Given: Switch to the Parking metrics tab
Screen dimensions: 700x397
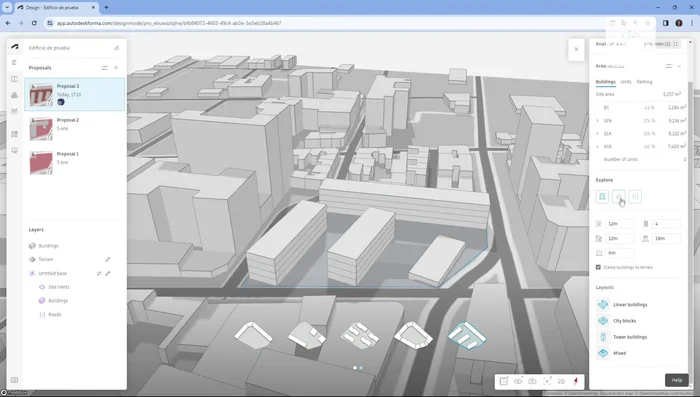Looking at the screenshot, I should [644, 82].
